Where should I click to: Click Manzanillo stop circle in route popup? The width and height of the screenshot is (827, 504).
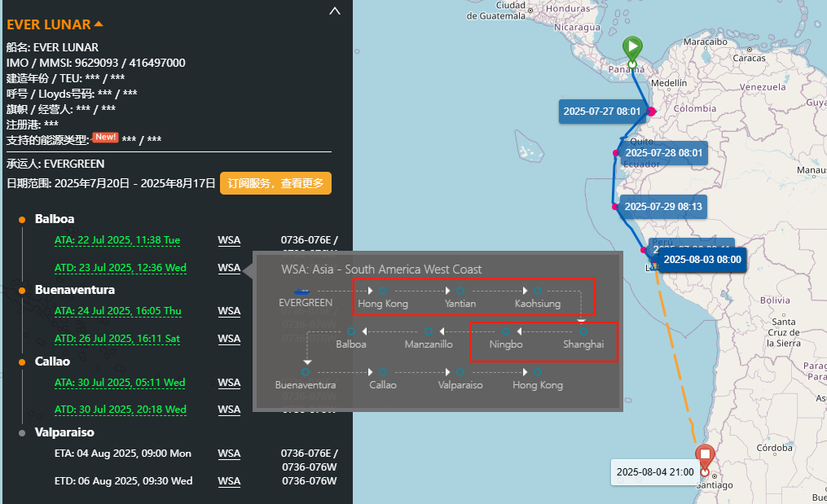click(x=429, y=331)
